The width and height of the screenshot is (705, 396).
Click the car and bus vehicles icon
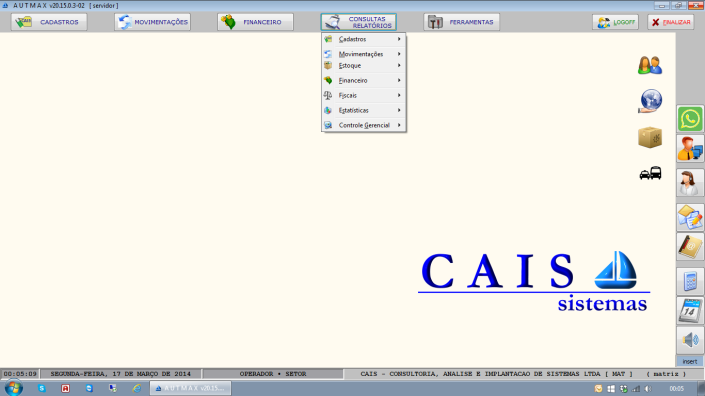[x=650, y=173]
